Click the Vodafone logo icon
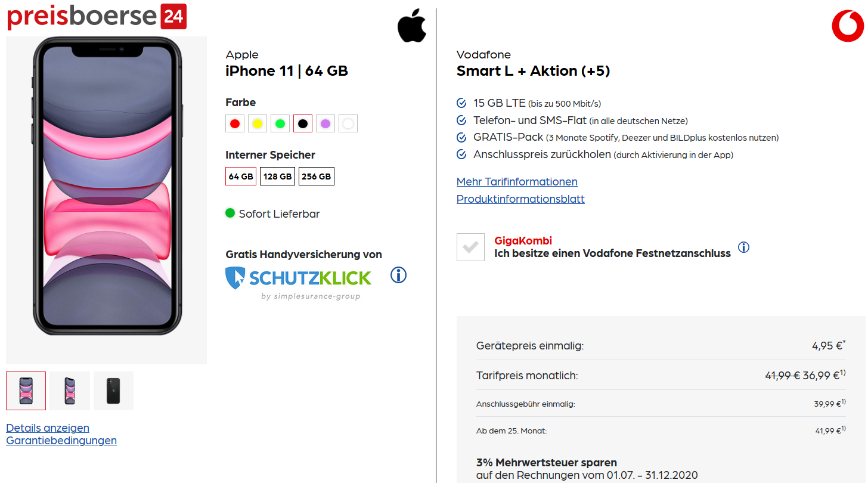The width and height of the screenshot is (868, 483). (848, 26)
